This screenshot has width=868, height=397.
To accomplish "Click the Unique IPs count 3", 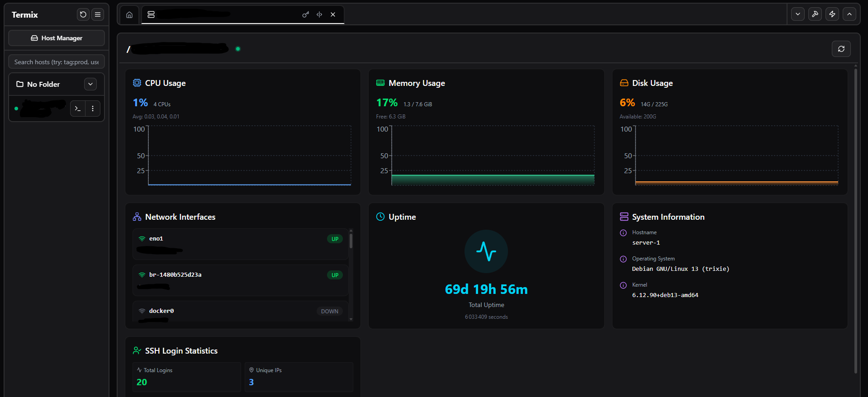I will tap(251, 382).
